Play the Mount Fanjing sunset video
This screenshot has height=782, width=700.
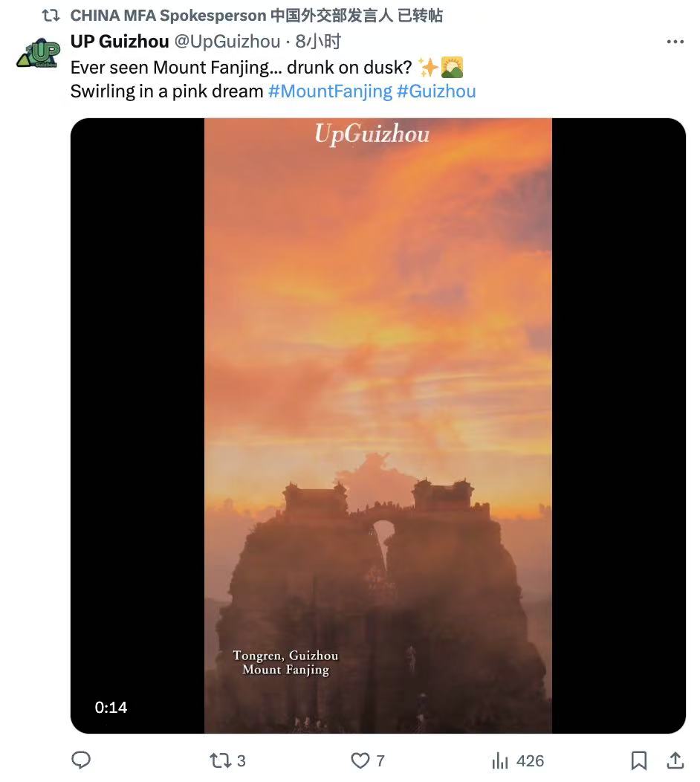(377, 425)
